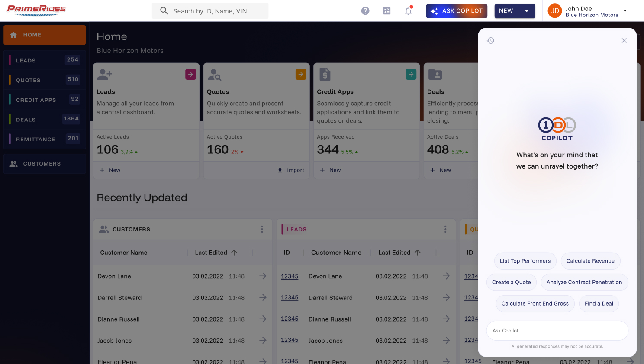Focus the Ask Copilot input field

tap(557, 331)
